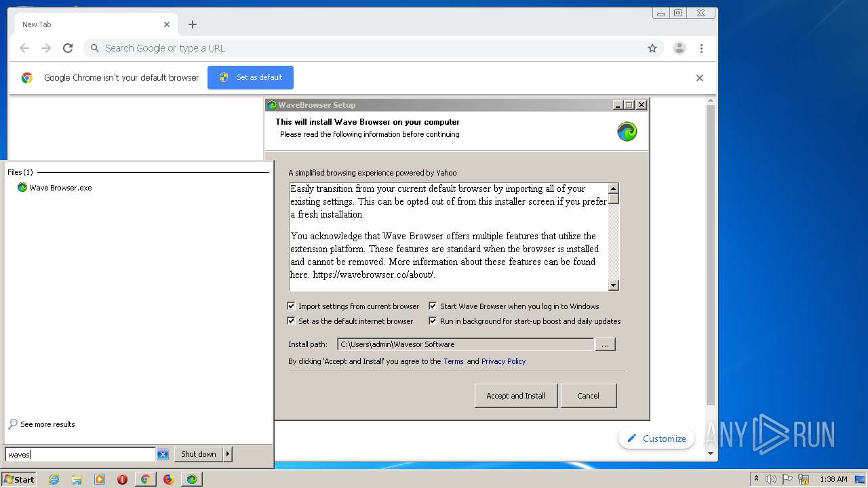Open the Privacy Policy link

coord(503,361)
